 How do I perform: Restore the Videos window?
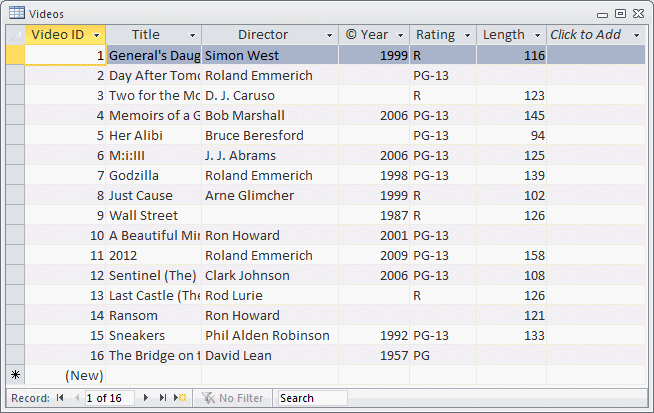[621, 14]
